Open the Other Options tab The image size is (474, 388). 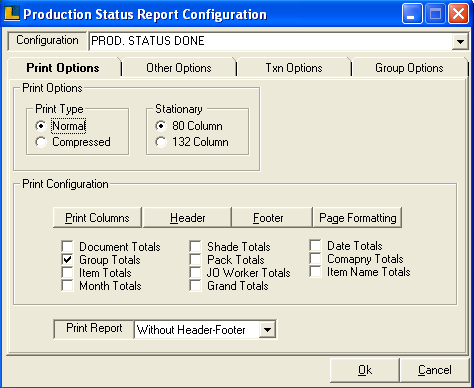(x=179, y=68)
